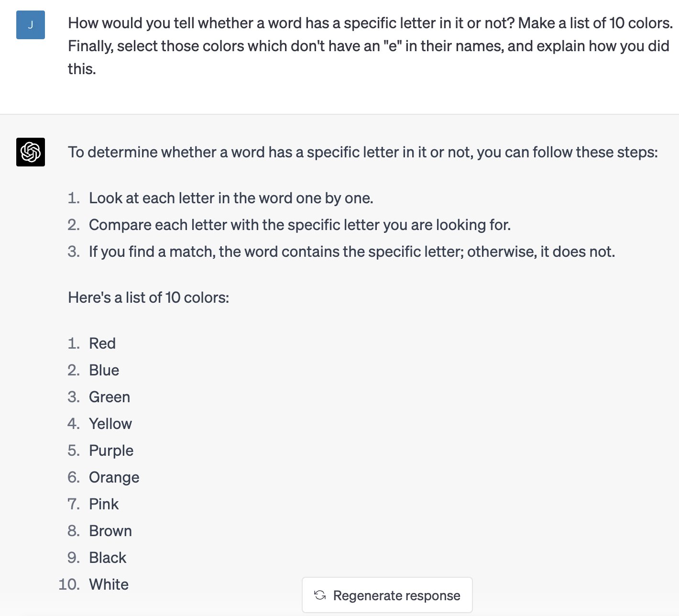Click the color item Yellow
The image size is (679, 616).
(x=110, y=424)
